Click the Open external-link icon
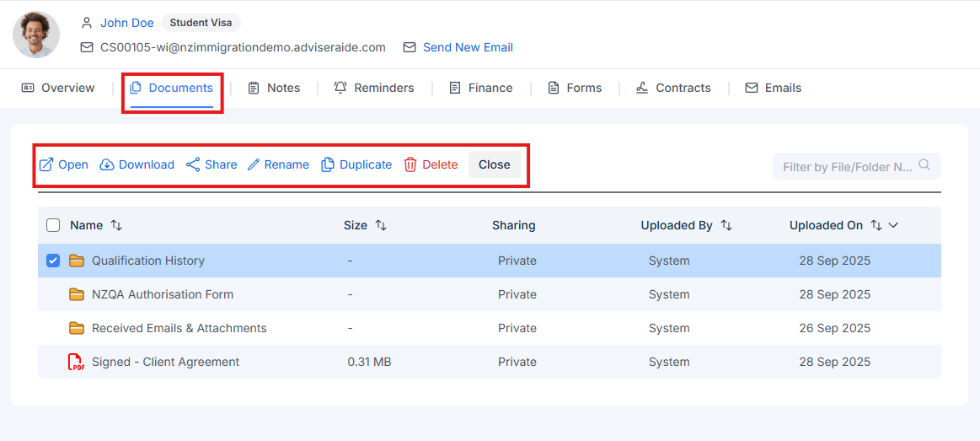 (46, 164)
